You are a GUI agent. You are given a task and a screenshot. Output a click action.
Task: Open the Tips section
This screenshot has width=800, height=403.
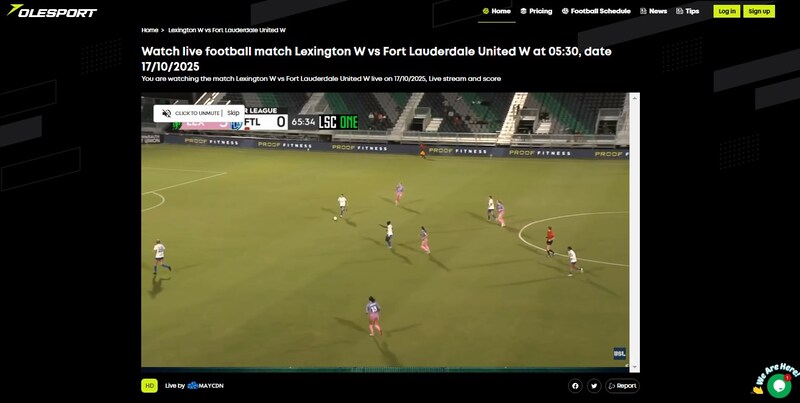[x=688, y=11]
